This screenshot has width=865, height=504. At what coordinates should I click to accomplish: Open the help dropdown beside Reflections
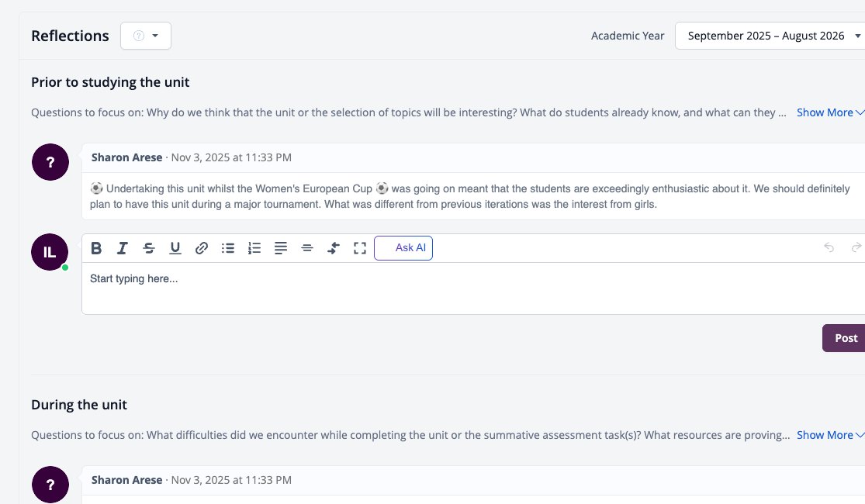[146, 36]
